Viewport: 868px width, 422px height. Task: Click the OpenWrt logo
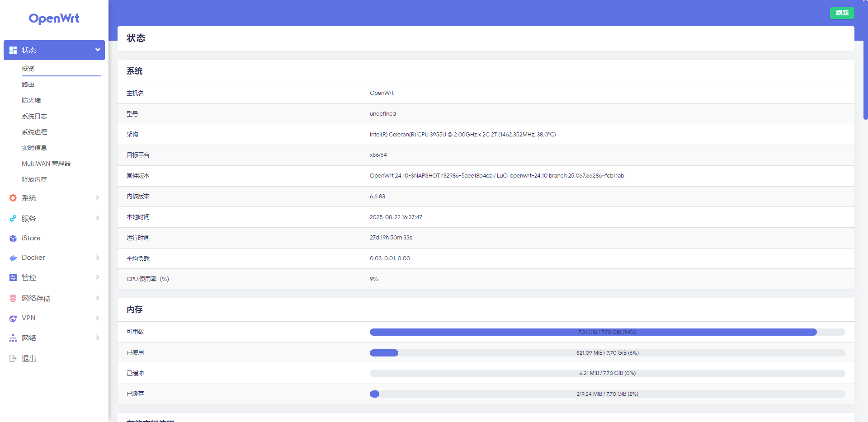(54, 19)
